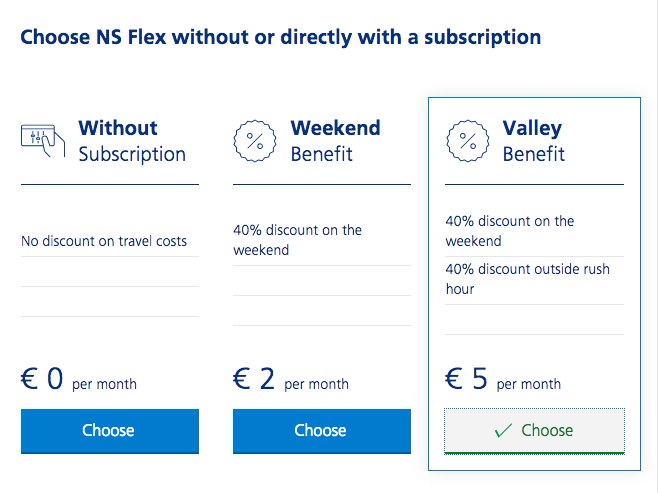Click an empty feature row in the Weekend Benefit card
The width and height of the screenshot is (658, 493).
coord(322,281)
